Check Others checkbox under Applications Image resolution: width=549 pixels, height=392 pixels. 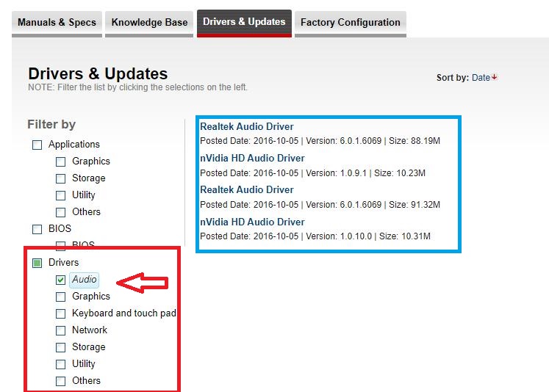click(60, 212)
